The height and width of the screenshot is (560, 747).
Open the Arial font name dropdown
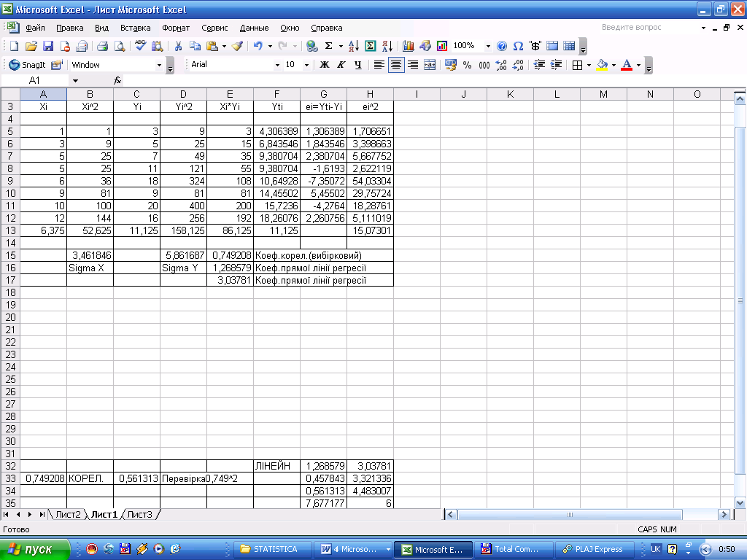(x=277, y=65)
